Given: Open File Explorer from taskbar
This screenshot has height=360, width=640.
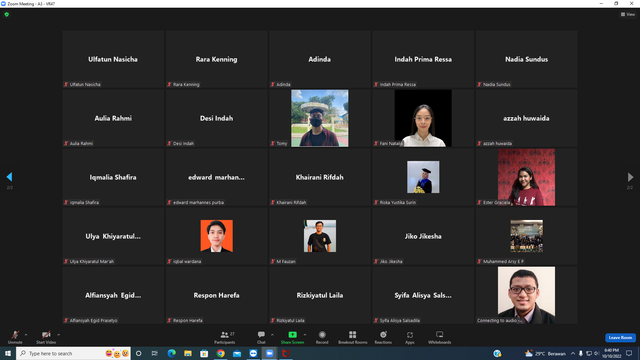Looking at the screenshot, I should (x=188, y=353).
